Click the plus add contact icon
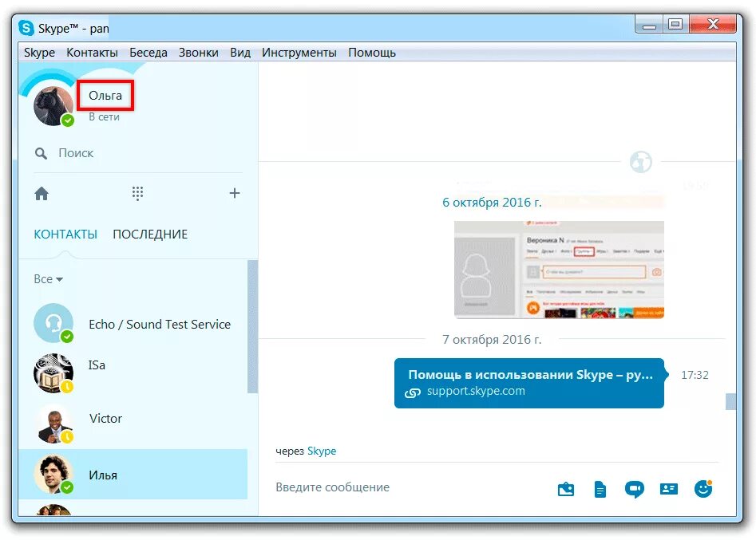 235,193
